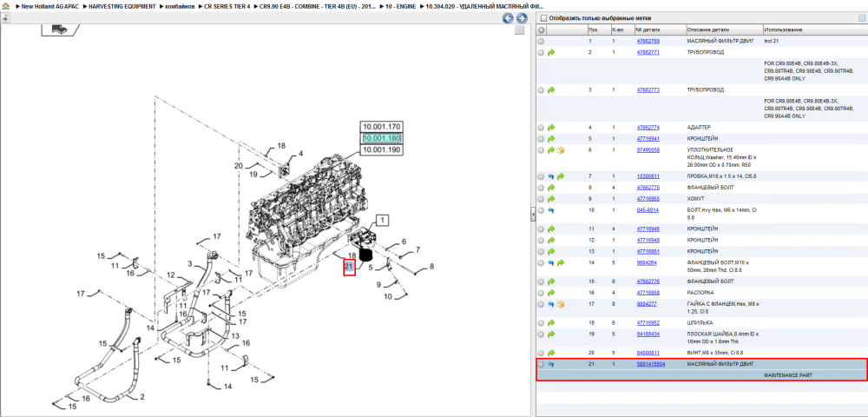The width and height of the screenshot is (868, 417).
Task: Click green arrow icon for ШПИЛЬКА row
Action: pyautogui.click(x=551, y=323)
